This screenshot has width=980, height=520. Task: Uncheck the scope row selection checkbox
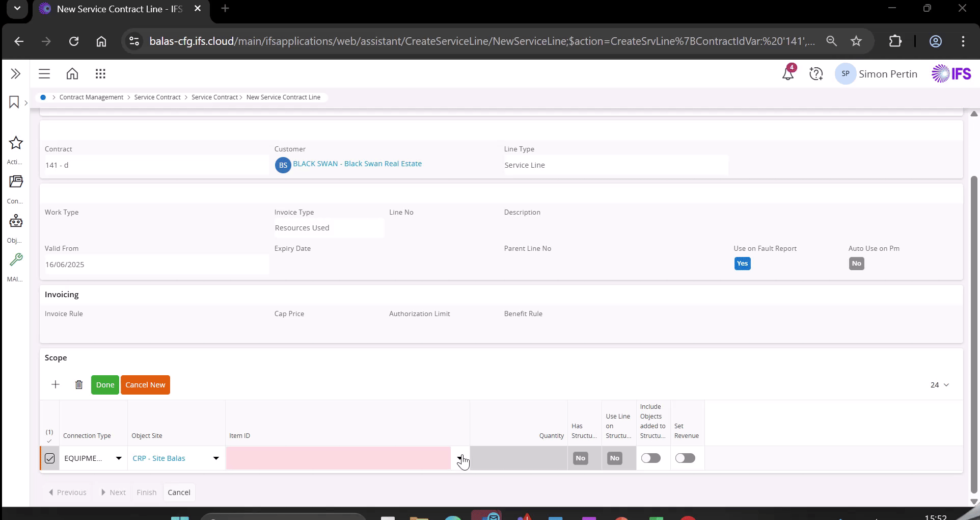tap(50, 458)
